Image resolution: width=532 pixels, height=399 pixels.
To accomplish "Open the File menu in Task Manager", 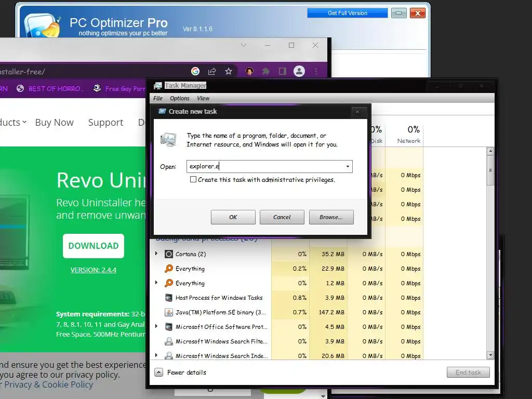I will tap(158, 98).
